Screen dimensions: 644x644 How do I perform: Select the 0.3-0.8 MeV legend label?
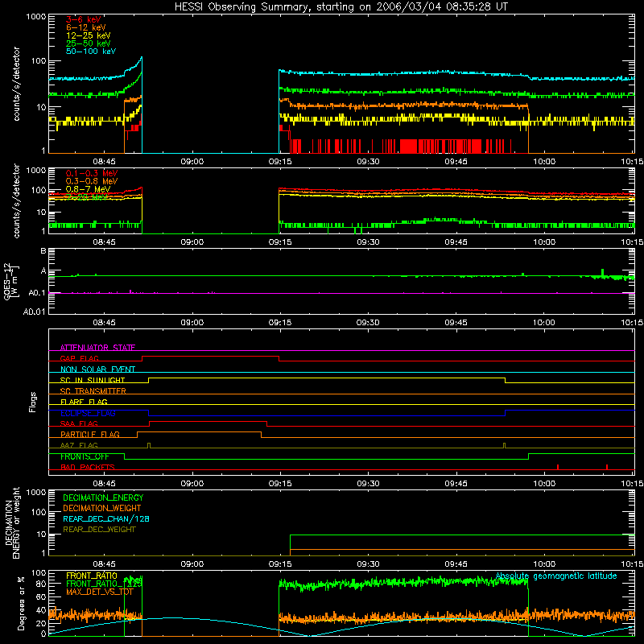[x=92, y=181]
